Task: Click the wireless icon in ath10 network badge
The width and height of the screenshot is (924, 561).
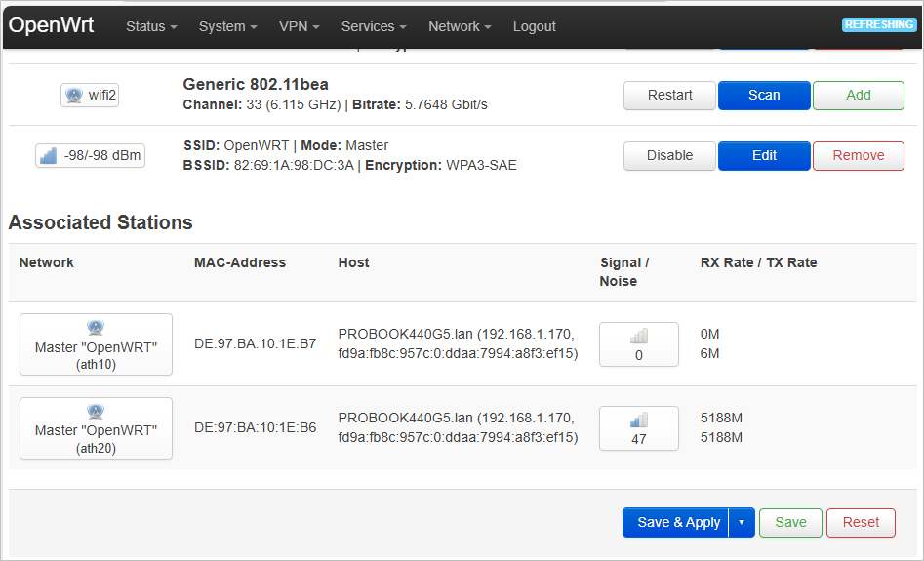Action: pyautogui.click(x=96, y=327)
